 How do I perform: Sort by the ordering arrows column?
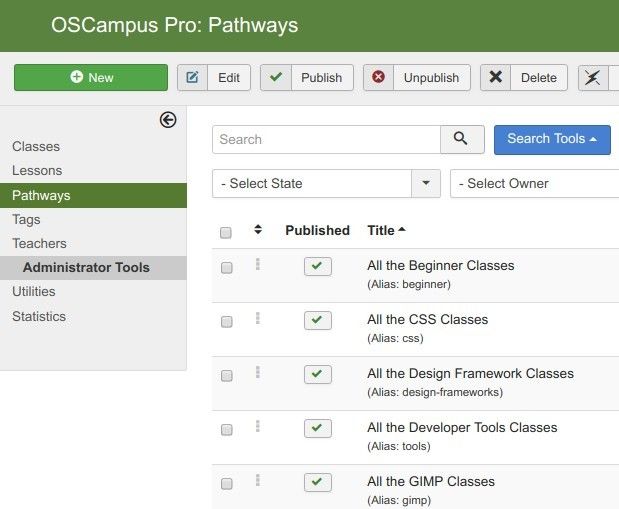coord(258,229)
